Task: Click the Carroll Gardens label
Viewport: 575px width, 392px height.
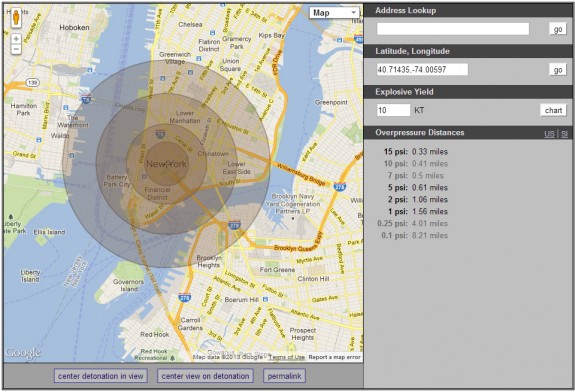Action: pos(190,324)
